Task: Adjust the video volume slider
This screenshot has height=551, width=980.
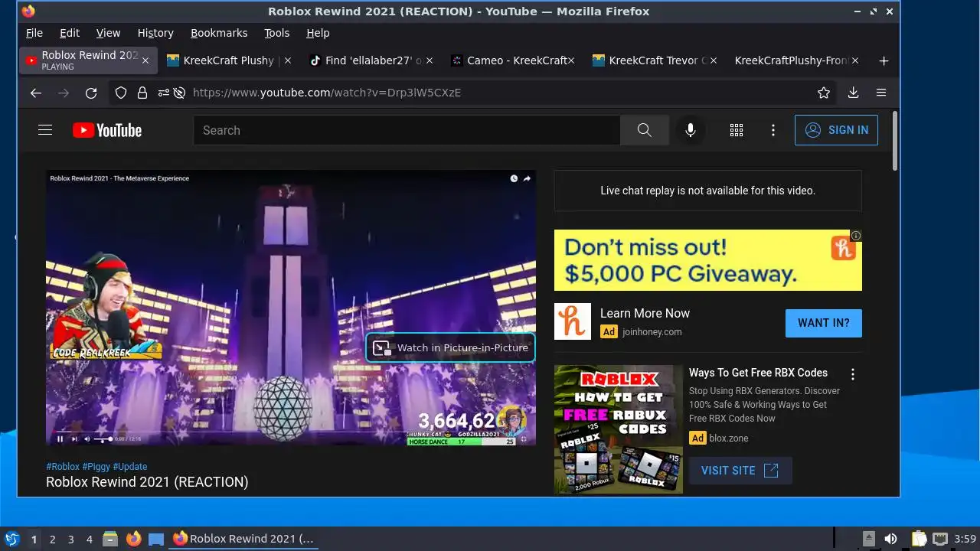Action: tap(103, 439)
